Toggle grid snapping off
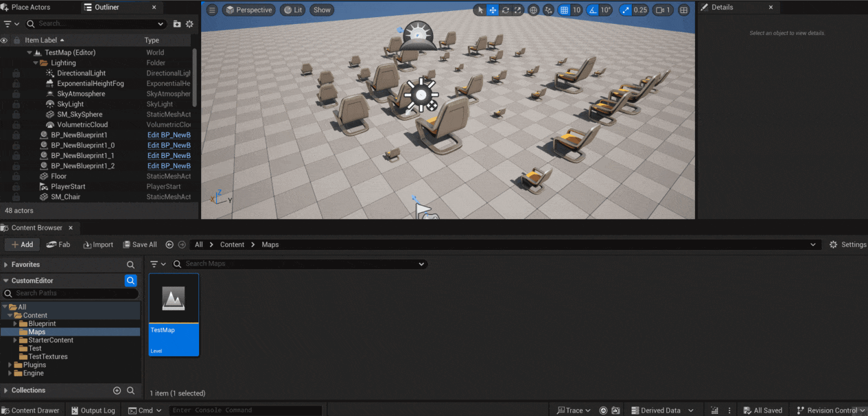 pos(564,10)
